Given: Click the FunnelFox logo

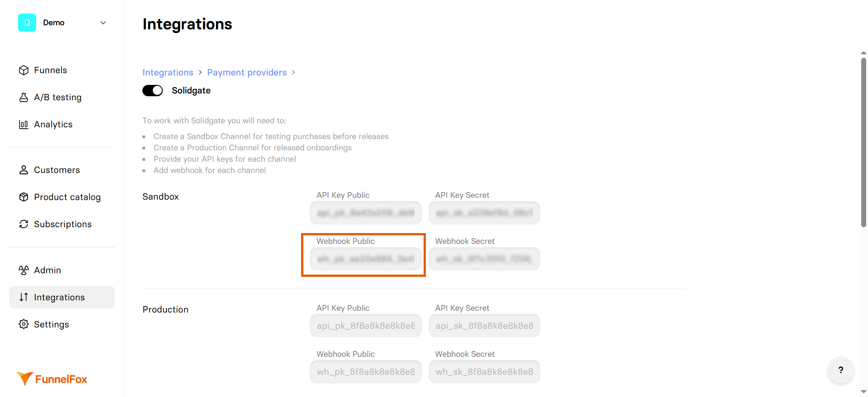Looking at the screenshot, I should click(52, 379).
